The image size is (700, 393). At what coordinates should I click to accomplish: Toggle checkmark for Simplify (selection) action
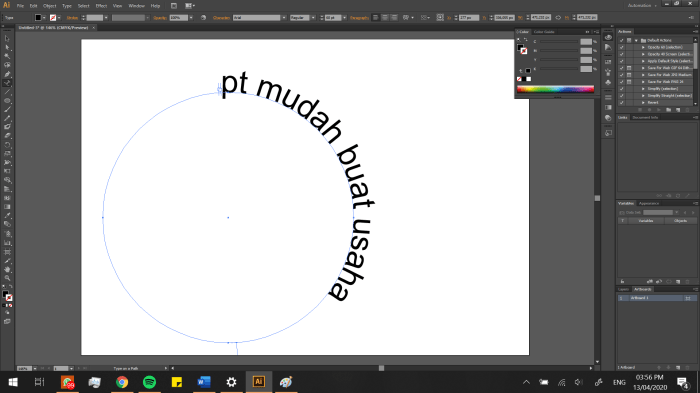621,89
